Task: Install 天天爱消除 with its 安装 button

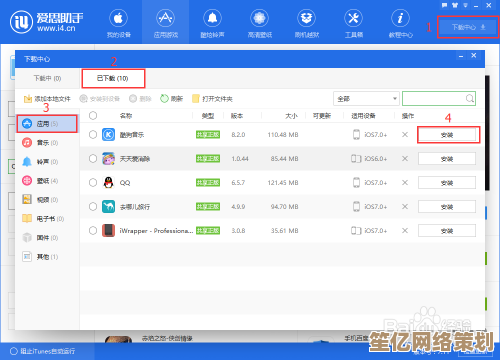Action: [447, 159]
